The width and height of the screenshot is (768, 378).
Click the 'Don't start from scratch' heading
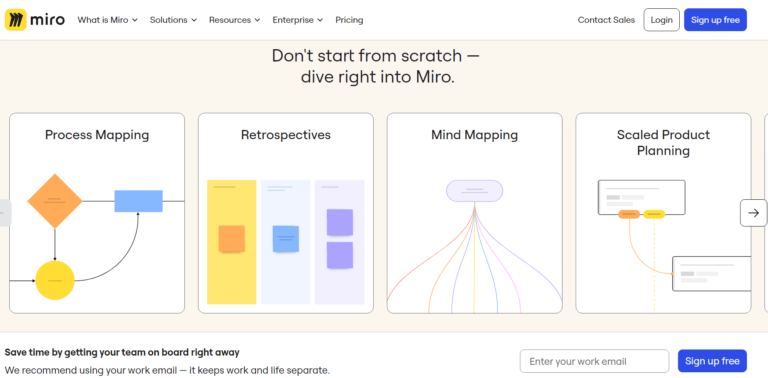coord(376,66)
